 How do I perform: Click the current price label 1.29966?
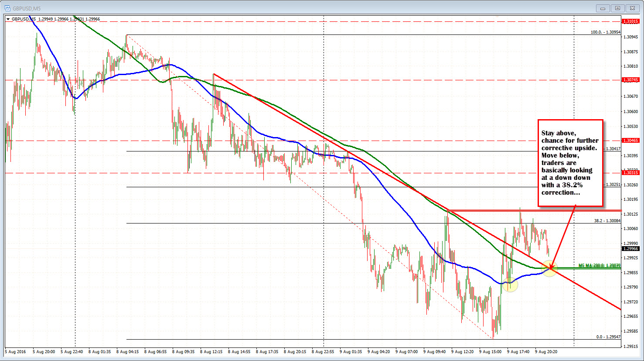(x=630, y=249)
